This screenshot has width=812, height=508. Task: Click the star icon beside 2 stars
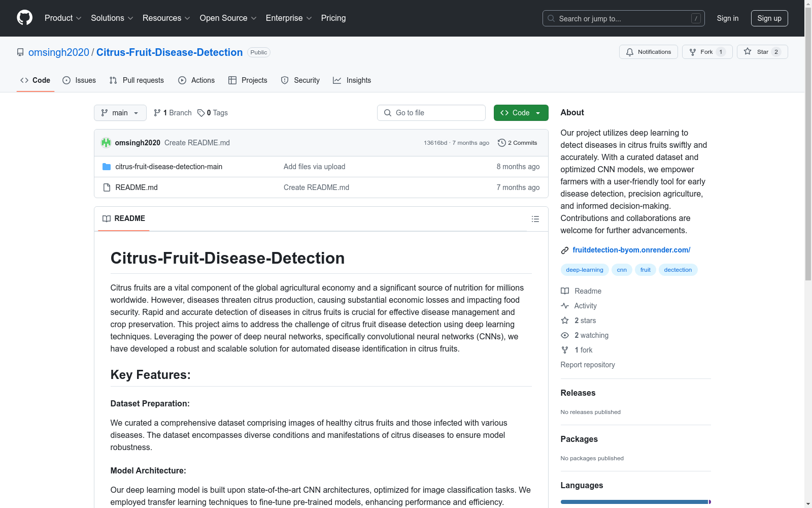565,321
